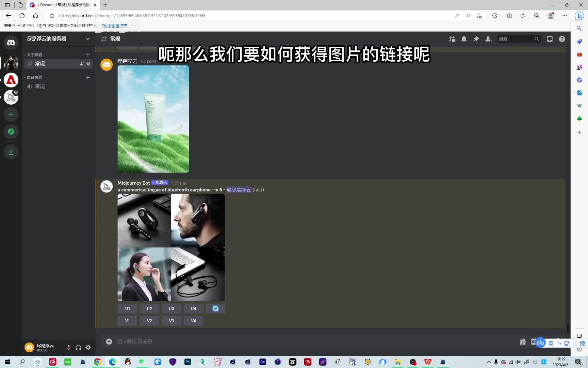
Task: Collapse the 文字频道 category
Action: pyautogui.click(x=34, y=55)
